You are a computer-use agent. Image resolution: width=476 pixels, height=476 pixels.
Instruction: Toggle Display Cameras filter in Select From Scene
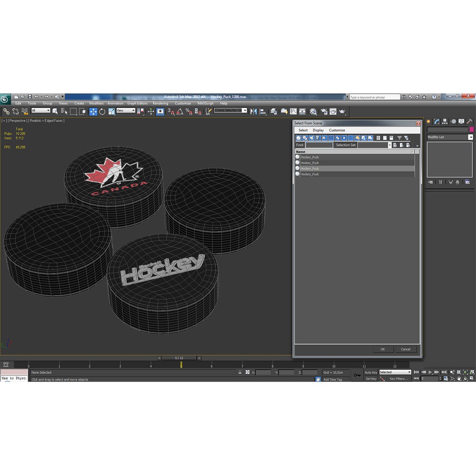point(318,138)
